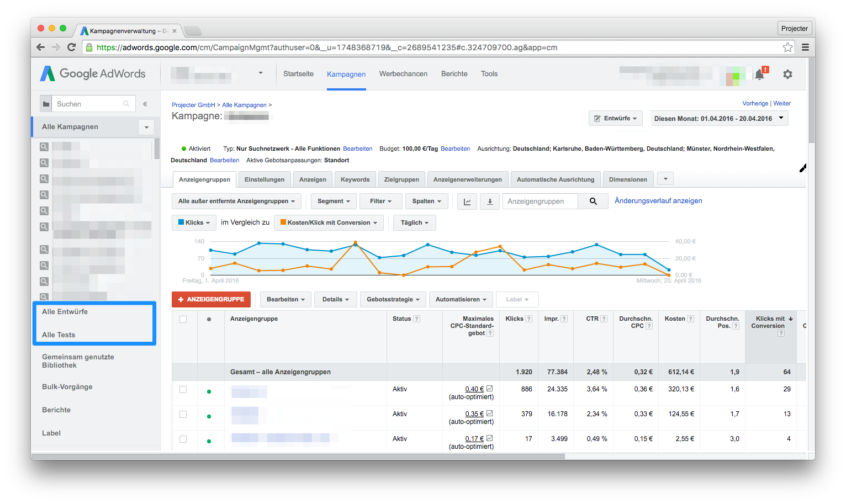This screenshot has width=846, height=504.
Task: Go to the Startseite menu
Action: click(298, 74)
